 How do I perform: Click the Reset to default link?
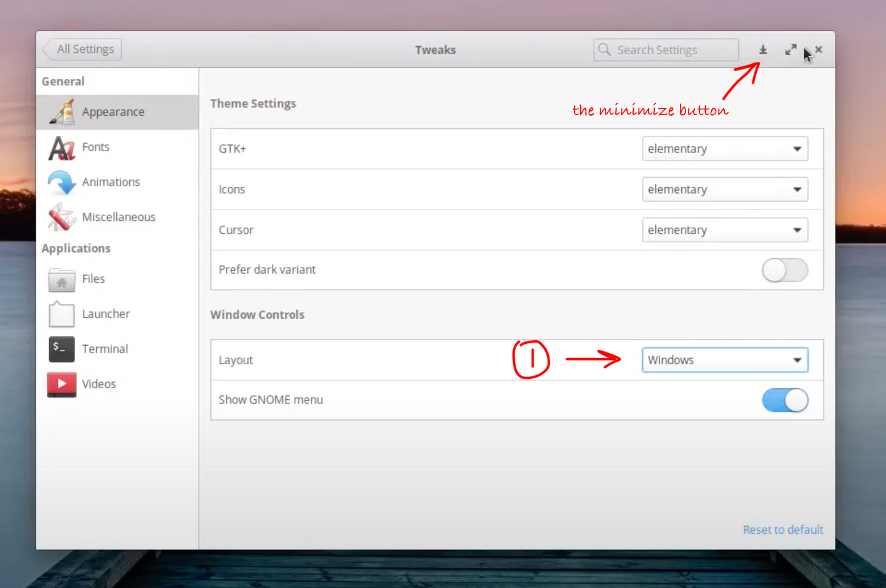(x=783, y=530)
